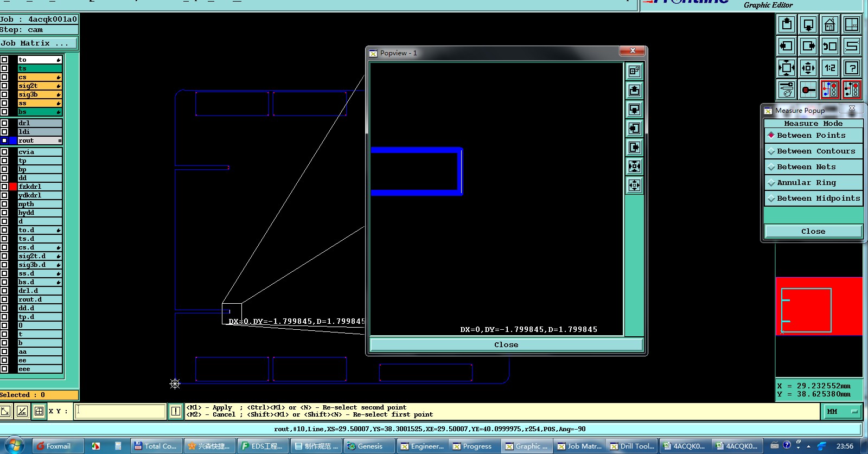Select the 'sig3b' layer row
Screen dimensions: 868x454
[x=40, y=94]
